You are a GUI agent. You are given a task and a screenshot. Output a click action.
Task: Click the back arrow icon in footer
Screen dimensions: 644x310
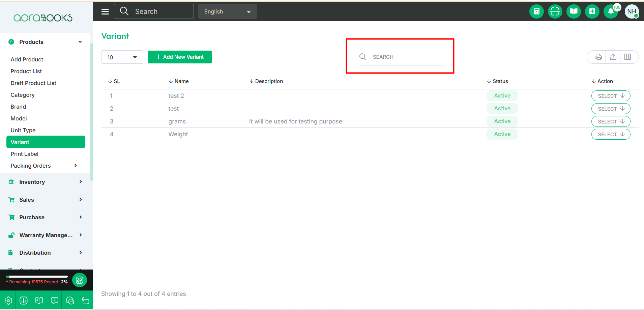click(x=86, y=301)
